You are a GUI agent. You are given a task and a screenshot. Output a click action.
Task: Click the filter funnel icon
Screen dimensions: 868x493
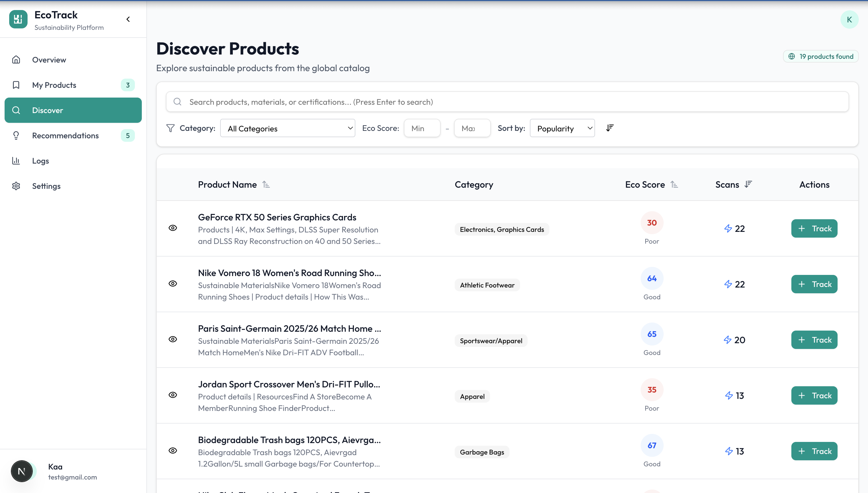click(170, 128)
